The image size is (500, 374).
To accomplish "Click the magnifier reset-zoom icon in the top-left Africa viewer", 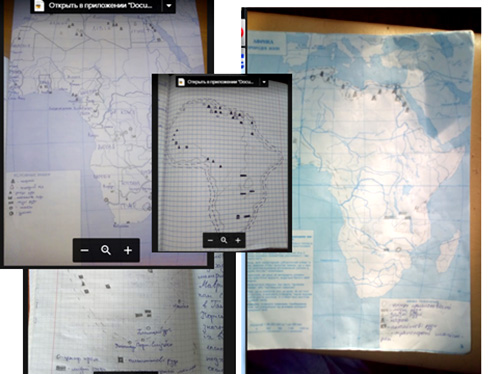I will (106, 250).
